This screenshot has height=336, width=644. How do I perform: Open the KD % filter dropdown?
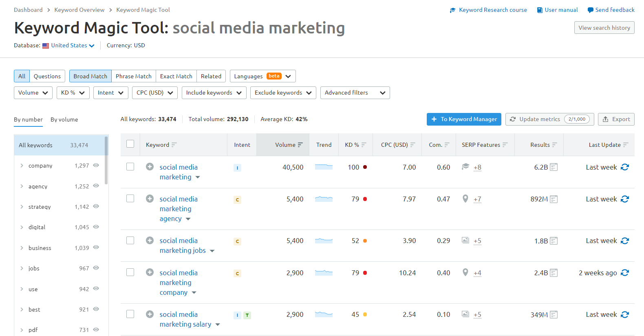[x=73, y=93]
